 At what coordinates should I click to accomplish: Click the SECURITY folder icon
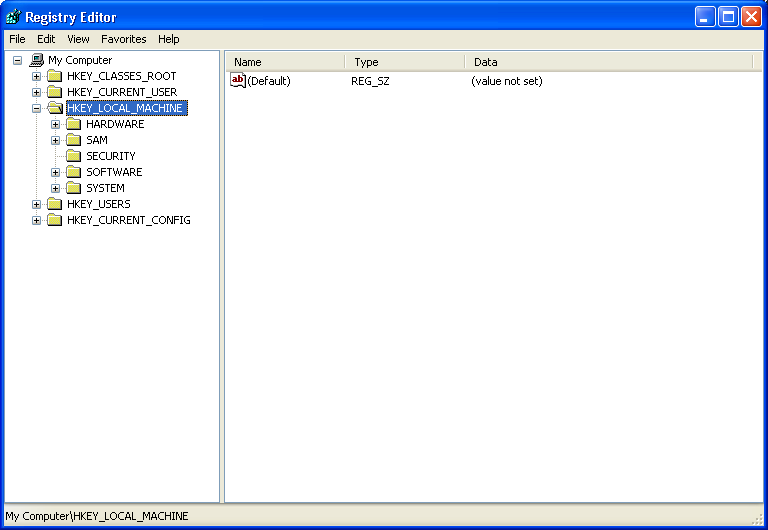73,156
